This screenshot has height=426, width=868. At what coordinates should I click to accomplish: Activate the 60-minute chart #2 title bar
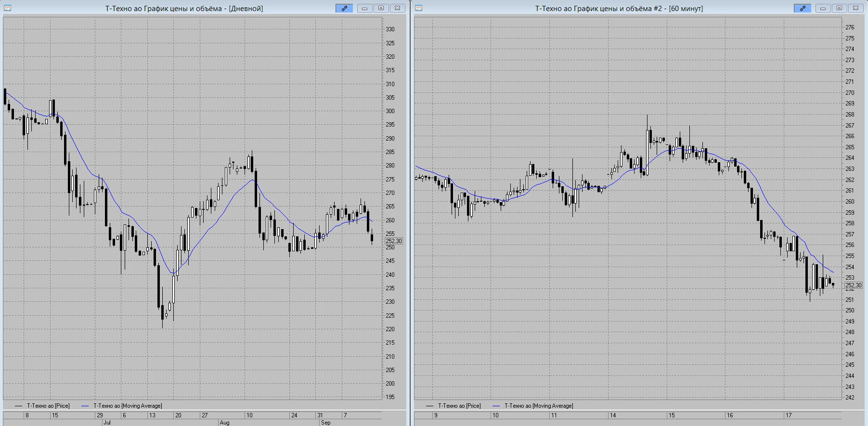pos(619,8)
